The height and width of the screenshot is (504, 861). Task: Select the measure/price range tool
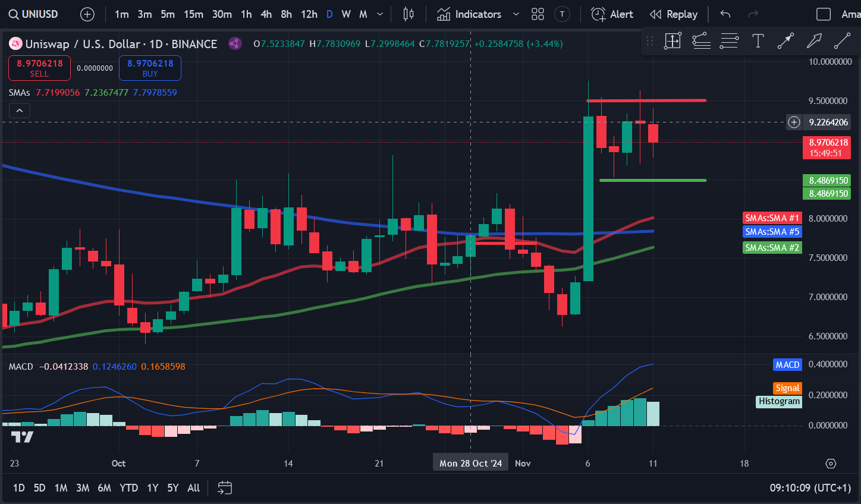pos(673,41)
